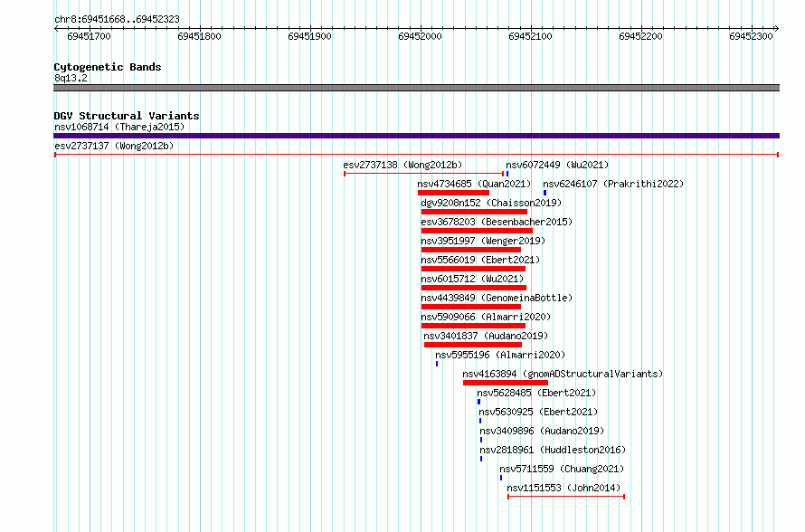Click the blue marker under nsv5711559
805x532 pixels.
(x=501, y=478)
